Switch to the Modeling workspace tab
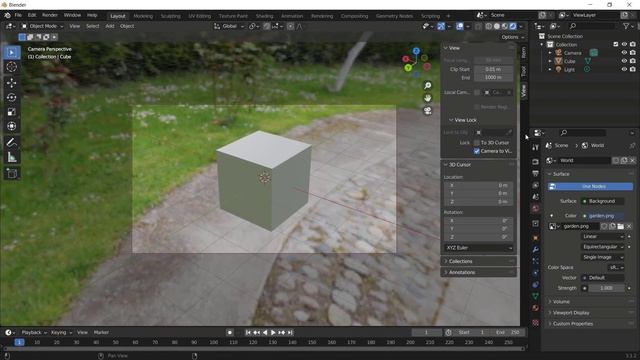 point(143,16)
